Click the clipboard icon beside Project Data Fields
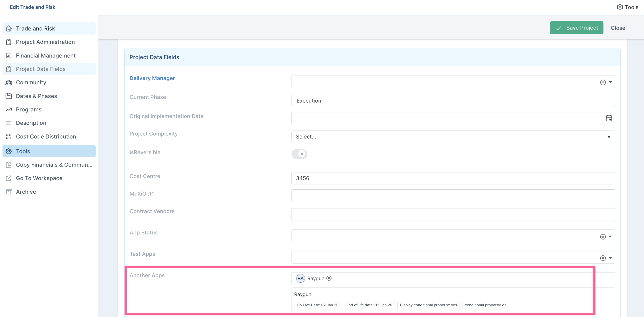Image resolution: width=644 pixels, height=317 pixels. pyautogui.click(x=9, y=69)
